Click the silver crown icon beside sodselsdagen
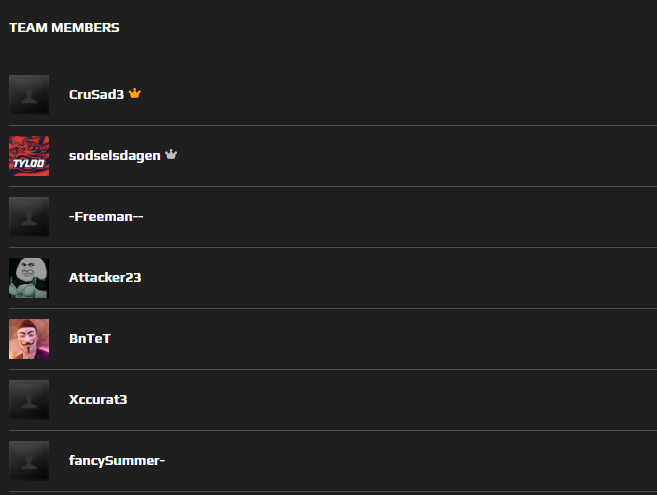657x495 pixels. pos(171,155)
